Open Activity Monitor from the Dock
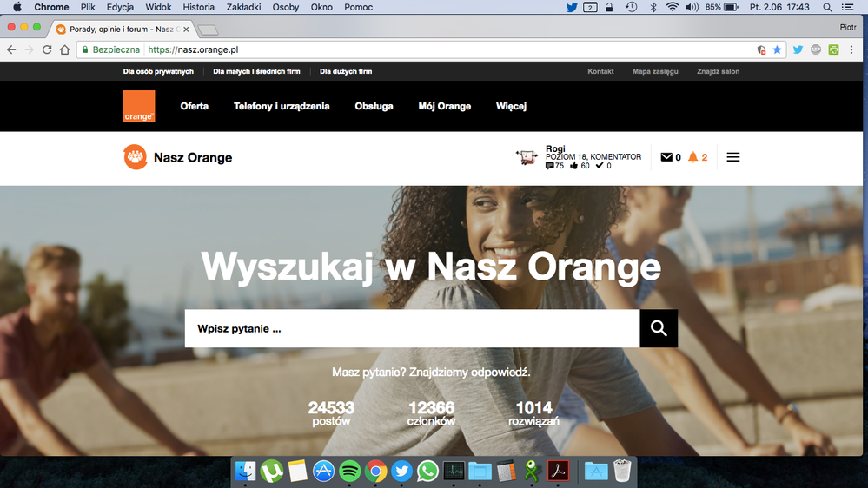Viewport: 868px width, 488px height. pos(454,472)
